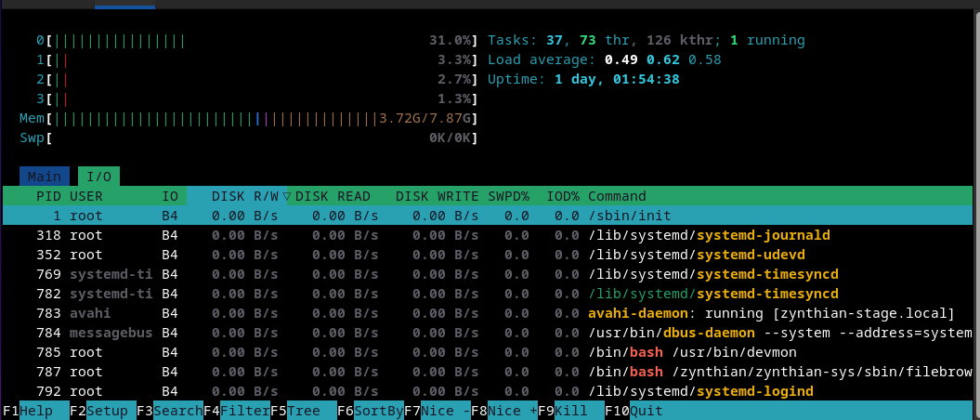Image resolution: width=980 pixels, height=420 pixels.
Task: Click F10 Quit in the footer
Action: pyautogui.click(x=646, y=411)
